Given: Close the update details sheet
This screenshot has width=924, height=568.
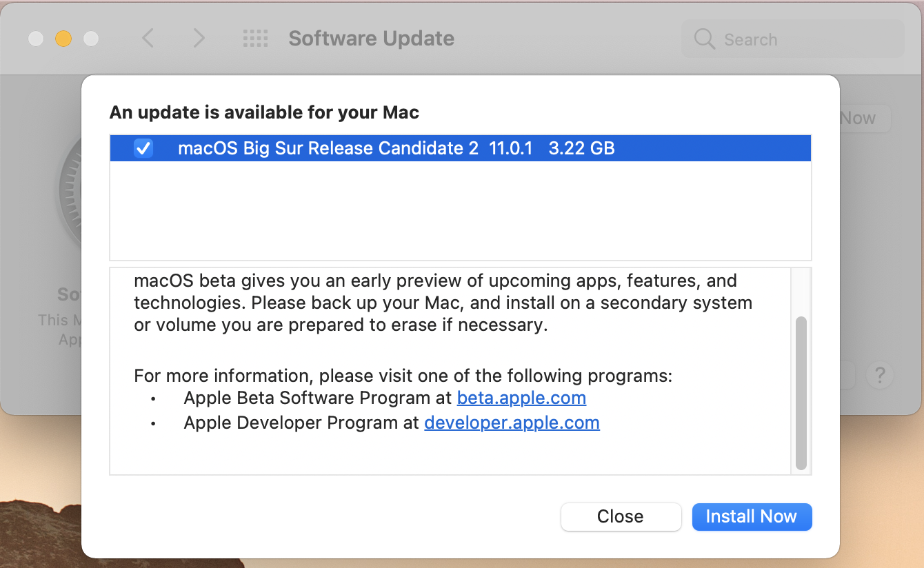Looking at the screenshot, I should (621, 517).
